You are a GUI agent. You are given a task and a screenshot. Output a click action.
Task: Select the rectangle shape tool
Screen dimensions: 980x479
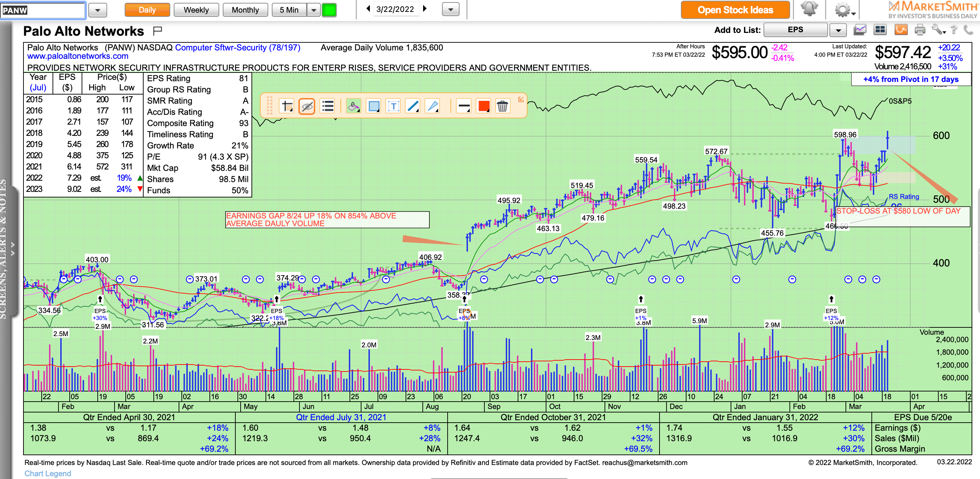click(x=374, y=106)
